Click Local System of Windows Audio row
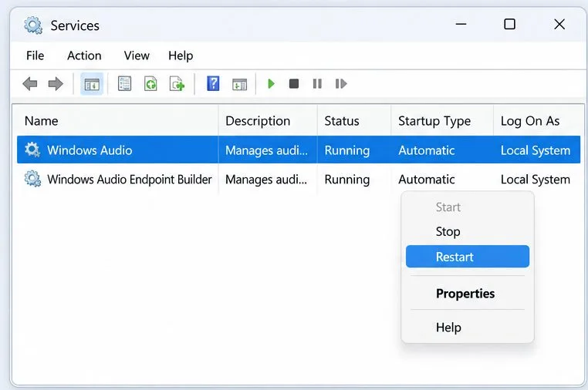 point(535,150)
